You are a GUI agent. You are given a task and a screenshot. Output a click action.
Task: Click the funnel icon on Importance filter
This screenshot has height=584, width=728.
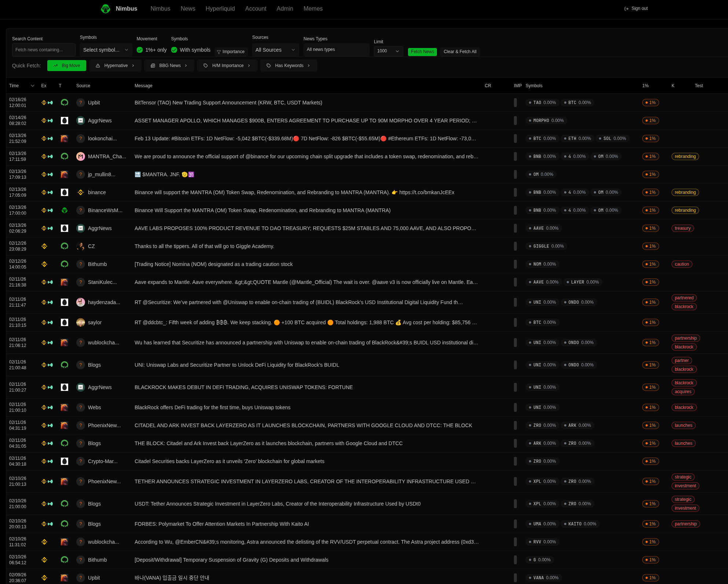(219, 52)
